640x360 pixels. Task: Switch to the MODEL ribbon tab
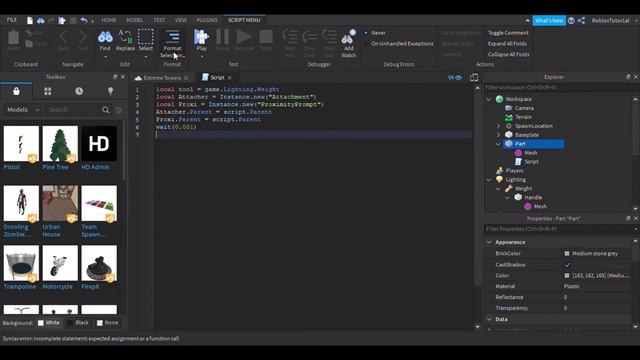coord(134,20)
